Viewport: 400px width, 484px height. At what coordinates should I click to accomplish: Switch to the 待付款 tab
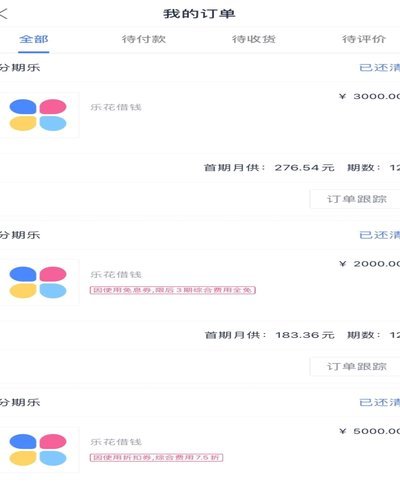coord(144,39)
